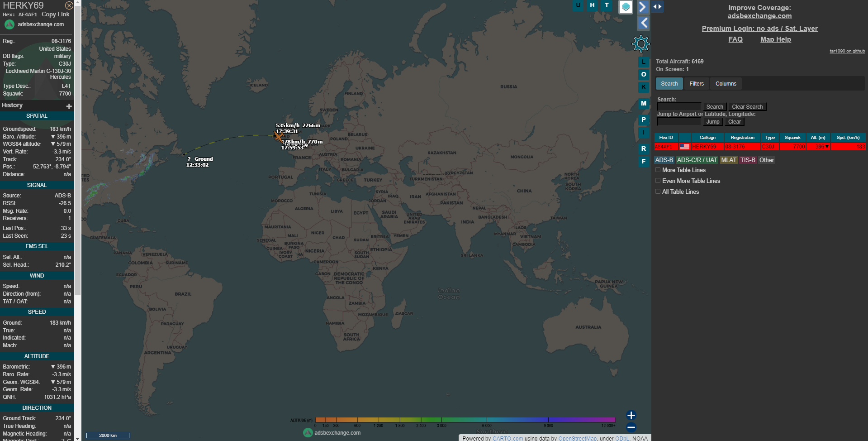The height and width of the screenshot is (441, 868).
Task: Sort table by Callsign column
Action: (x=707, y=138)
